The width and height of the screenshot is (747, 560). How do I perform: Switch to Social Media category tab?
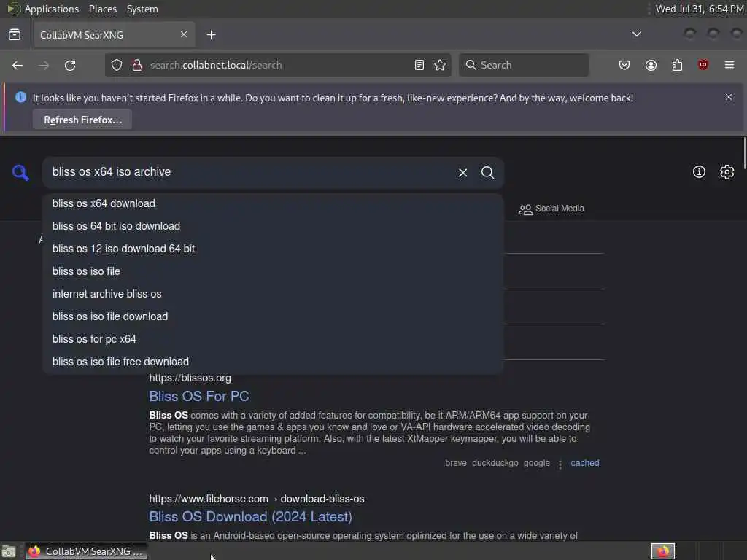[551, 209]
